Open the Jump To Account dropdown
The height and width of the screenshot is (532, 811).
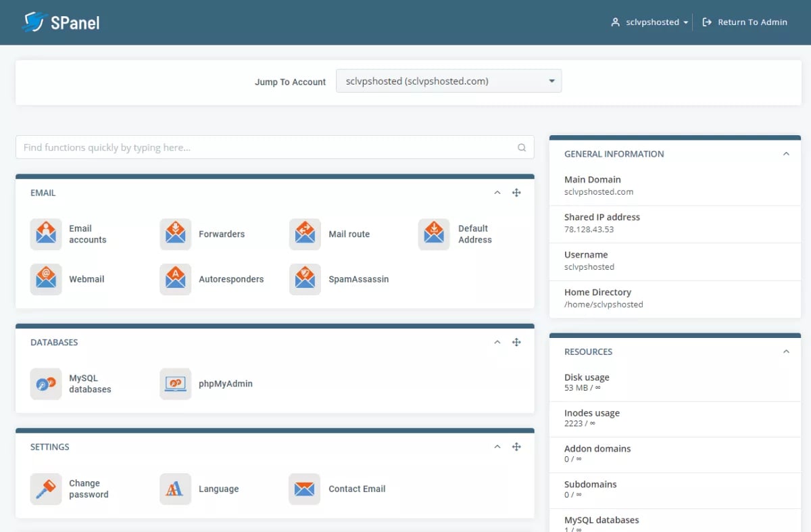pyautogui.click(x=448, y=80)
